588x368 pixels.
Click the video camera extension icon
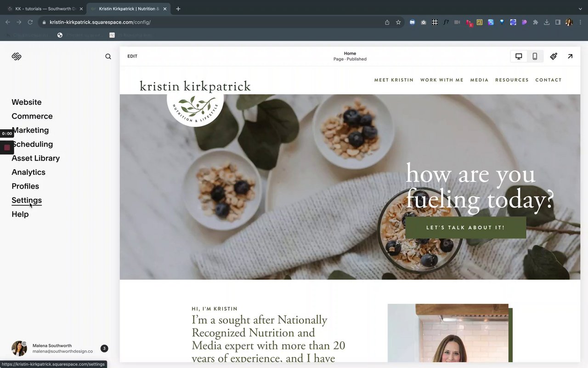(x=457, y=22)
